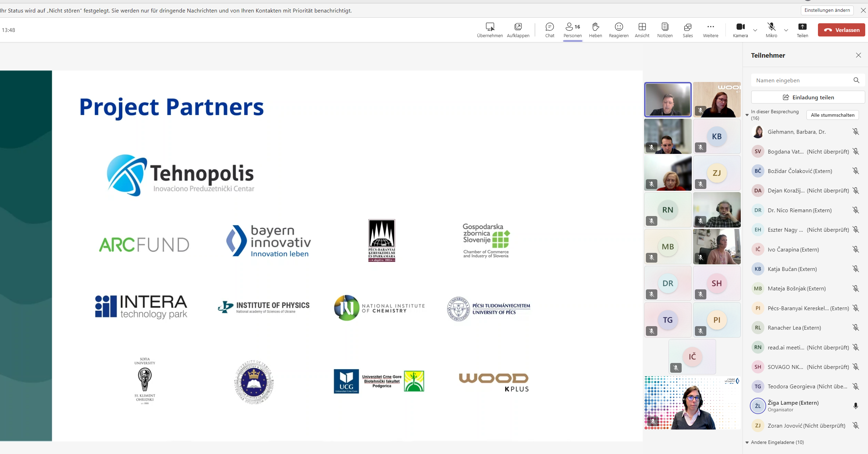The height and width of the screenshot is (454, 868).
Task: Select the ZJ participant video tile
Action: (x=716, y=173)
